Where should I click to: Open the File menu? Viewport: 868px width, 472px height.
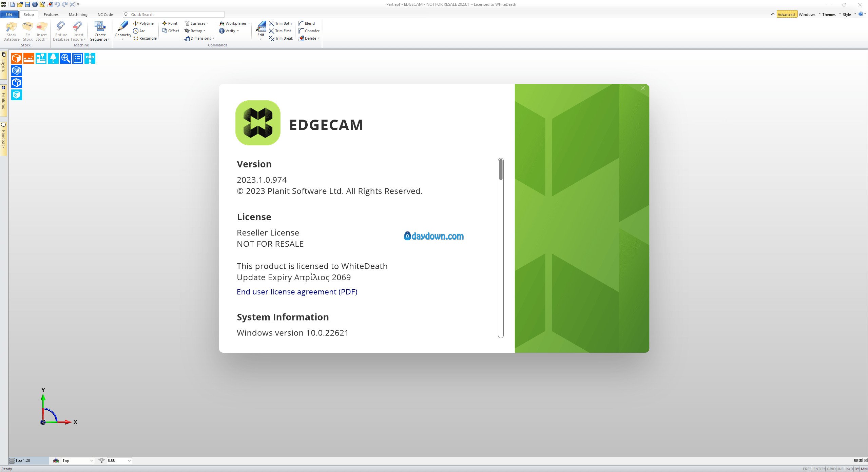tap(9, 14)
